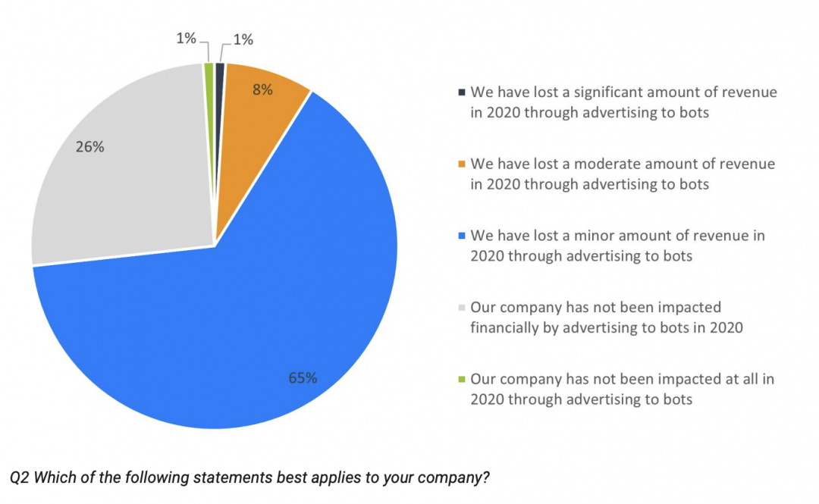Click the light gray legend swatch

coord(462,307)
